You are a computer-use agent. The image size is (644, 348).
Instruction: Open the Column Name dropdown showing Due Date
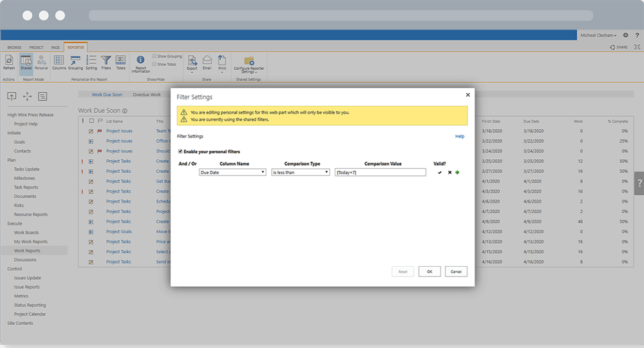click(232, 173)
